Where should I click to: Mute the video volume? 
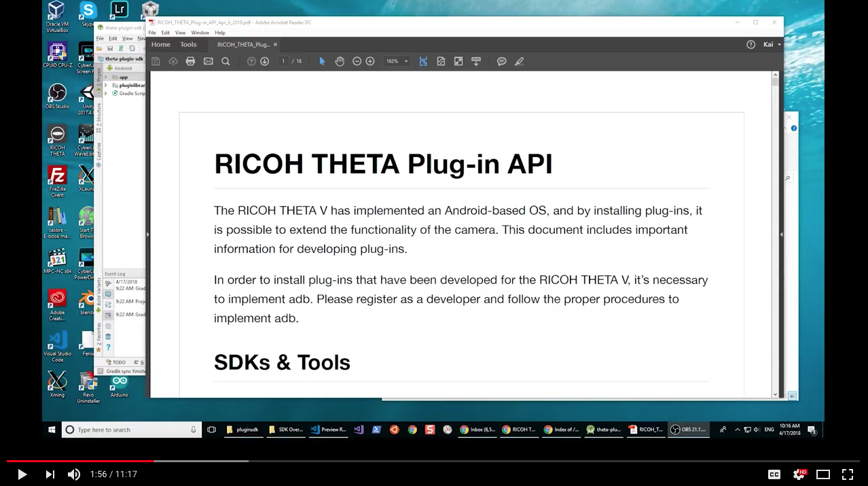73,474
